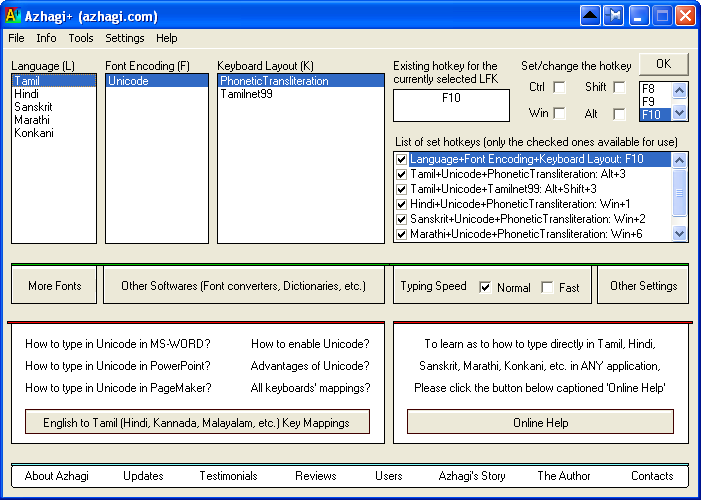
Task: Open Testimonials link
Action: click(x=228, y=476)
